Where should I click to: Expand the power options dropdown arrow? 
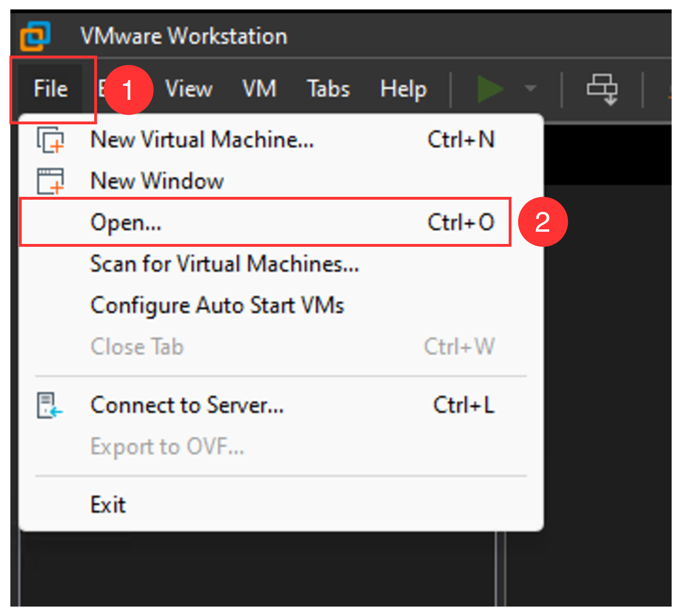(x=530, y=89)
